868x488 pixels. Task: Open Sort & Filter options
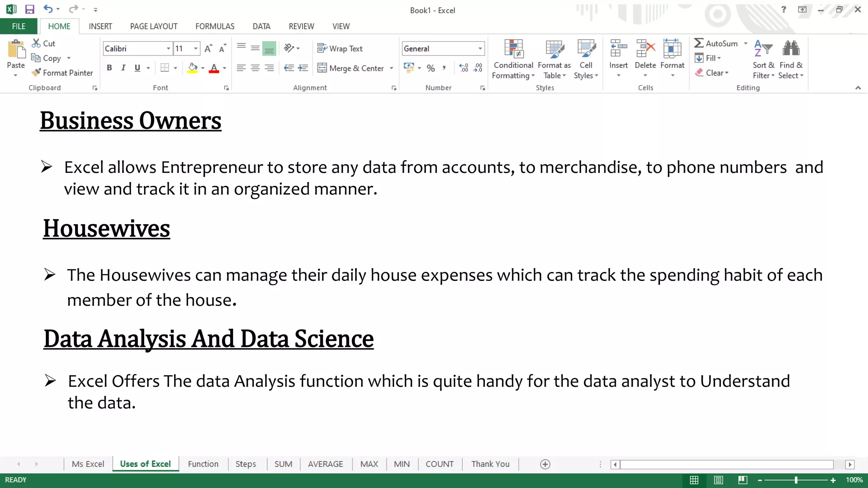click(x=763, y=59)
